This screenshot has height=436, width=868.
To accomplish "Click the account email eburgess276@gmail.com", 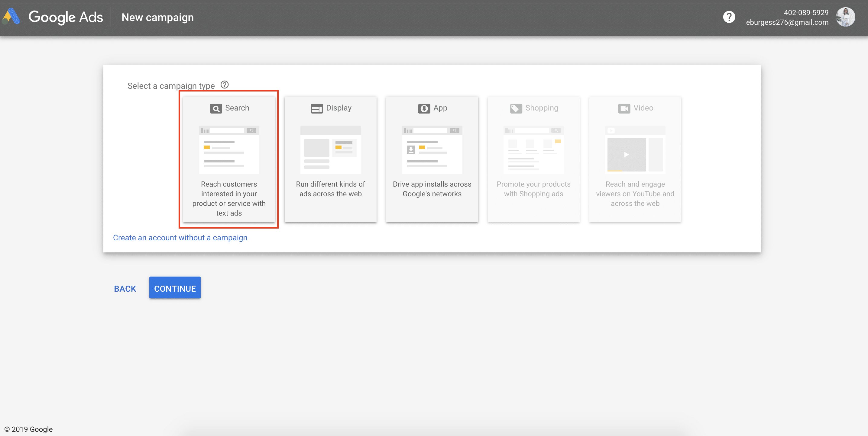I will pyautogui.click(x=787, y=22).
